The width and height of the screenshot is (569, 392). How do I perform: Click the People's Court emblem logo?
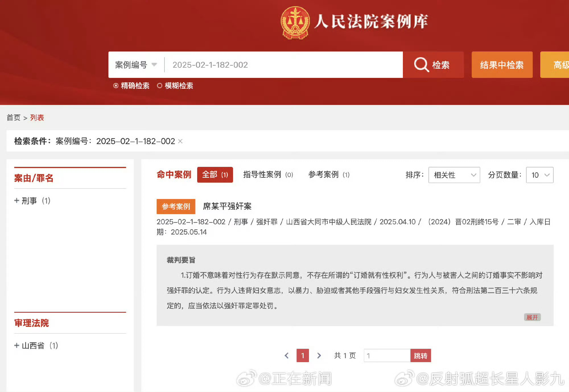coord(295,22)
